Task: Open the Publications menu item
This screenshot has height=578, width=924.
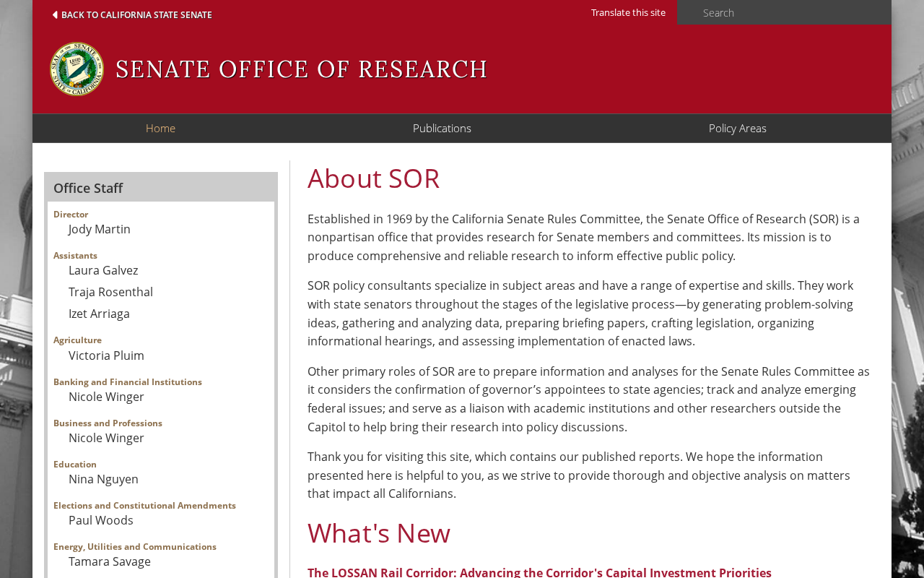Action: [442, 129]
